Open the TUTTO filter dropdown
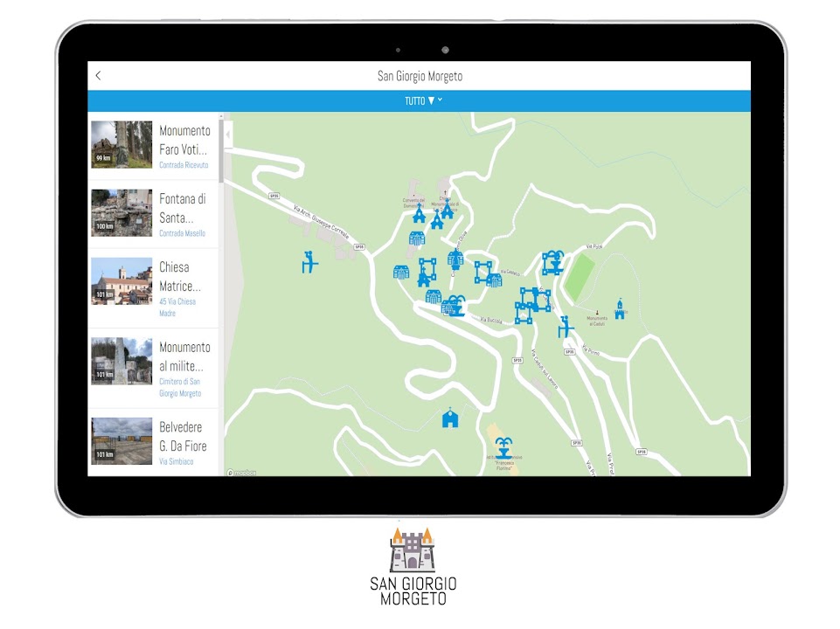840x629 pixels. pos(423,100)
